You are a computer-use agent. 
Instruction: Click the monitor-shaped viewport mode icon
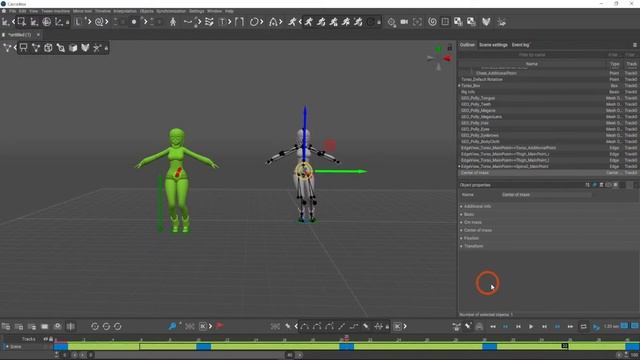click(24, 48)
